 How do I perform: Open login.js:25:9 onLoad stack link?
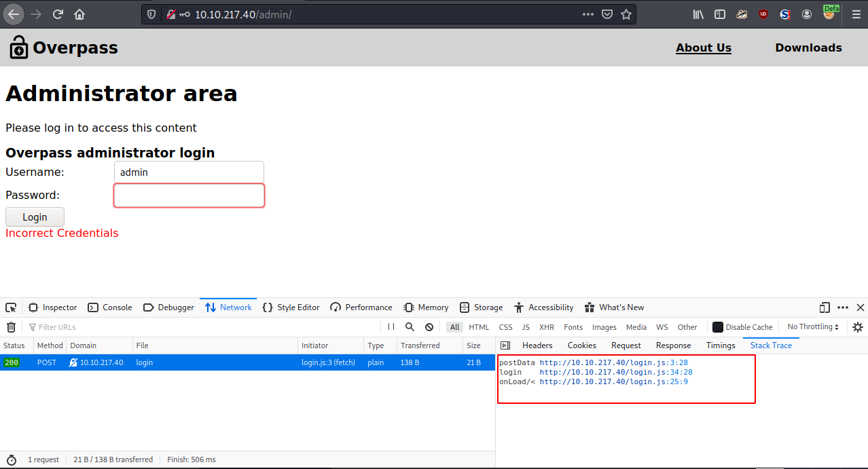click(x=614, y=381)
